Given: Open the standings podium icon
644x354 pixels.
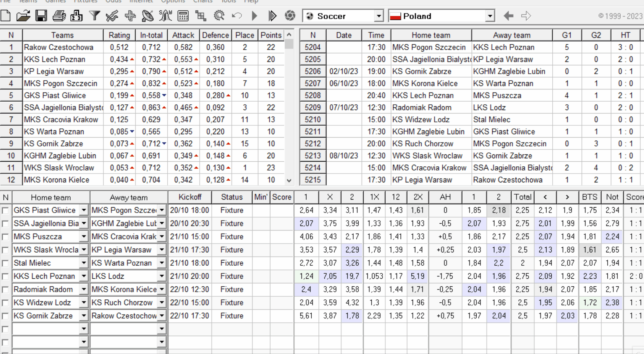Looking at the screenshot, I should click(76, 16).
